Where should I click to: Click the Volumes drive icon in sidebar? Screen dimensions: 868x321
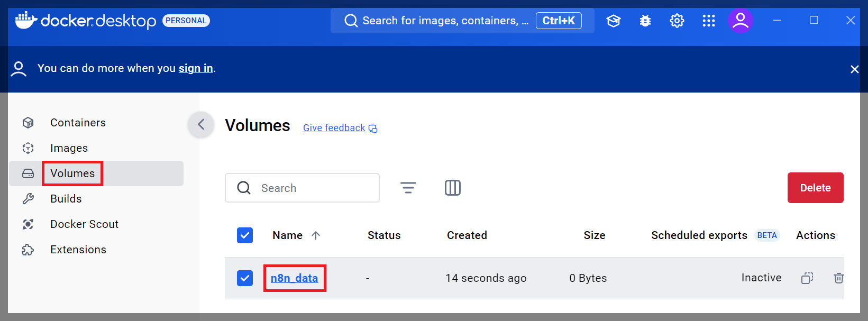click(x=28, y=173)
